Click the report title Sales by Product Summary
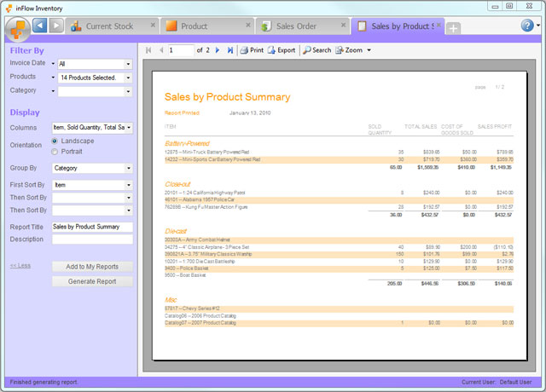This screenshot has height=392, width=546. tap(228, 97)
